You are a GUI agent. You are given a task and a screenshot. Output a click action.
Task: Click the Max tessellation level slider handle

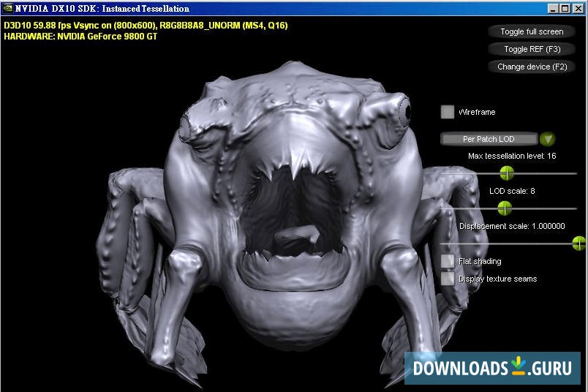pyautogui.click(x=507, y=173)
